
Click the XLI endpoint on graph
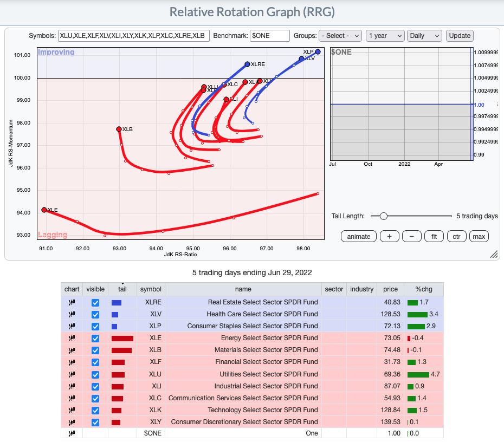click(x=227, y=99)
